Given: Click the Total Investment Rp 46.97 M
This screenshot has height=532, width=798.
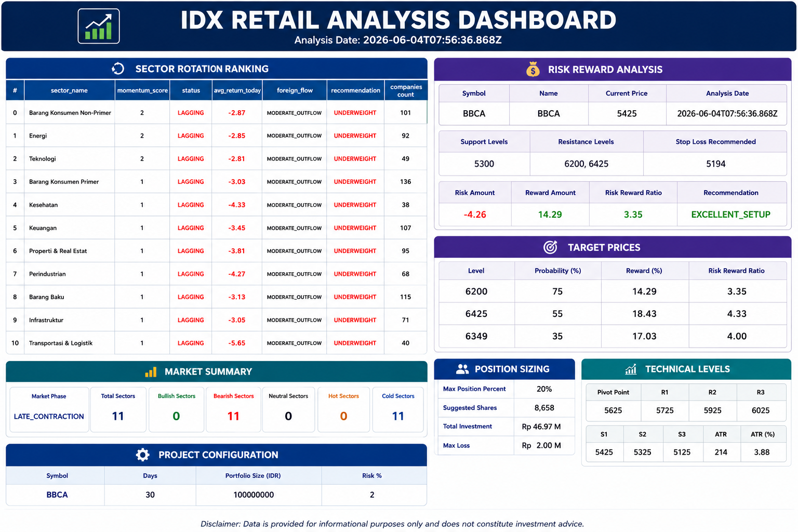Looking at the screenshot, I should [x=541, y=427].
